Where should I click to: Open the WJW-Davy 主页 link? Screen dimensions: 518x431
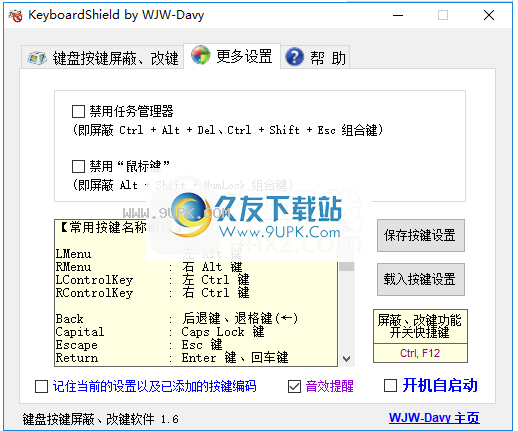(434, 418)
